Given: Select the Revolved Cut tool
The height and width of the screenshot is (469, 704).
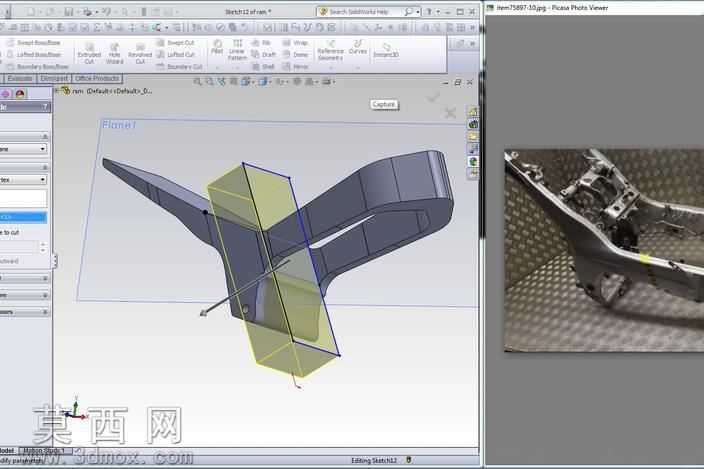Looking at the screenshot, I should tap(140, 54).
